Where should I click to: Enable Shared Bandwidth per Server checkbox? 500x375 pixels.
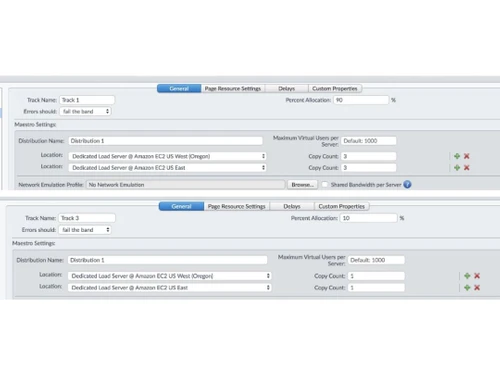pyautogui.click(x=324, y=184)
